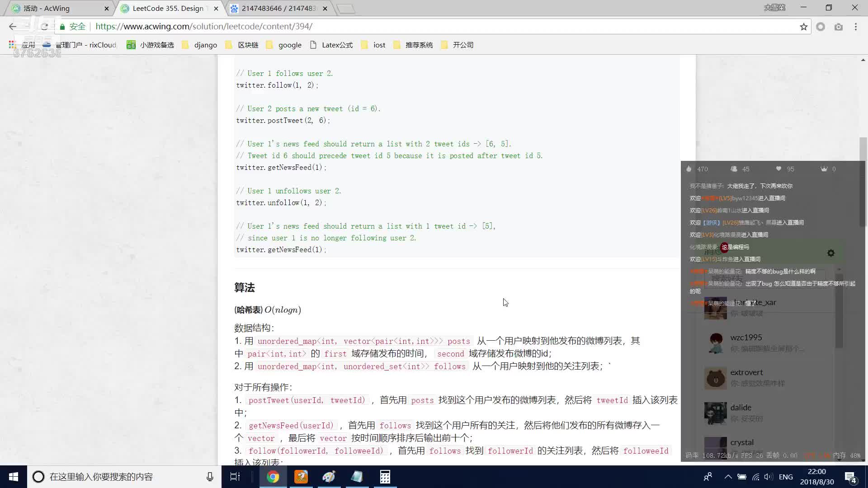Viewport: 868px width, 488px height.
Task: Open the calculator taskbar icon
Action: [x=385, y=477]
